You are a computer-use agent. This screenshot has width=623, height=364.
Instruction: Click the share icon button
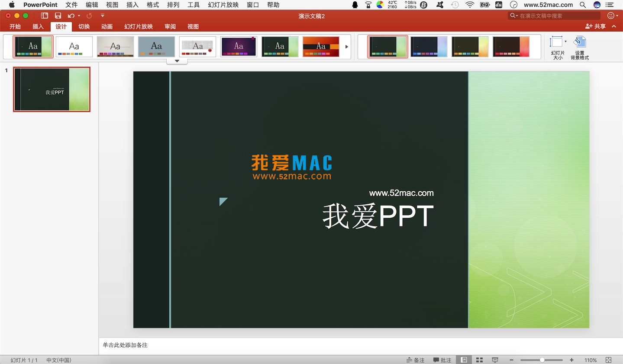coord(595,26)
